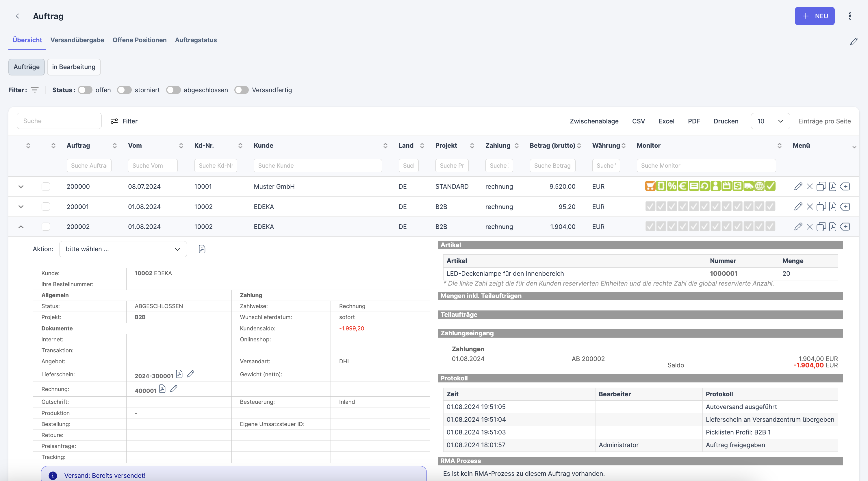
Task: Click filter lines icon beside Filter label
Action: coord(34,90)
